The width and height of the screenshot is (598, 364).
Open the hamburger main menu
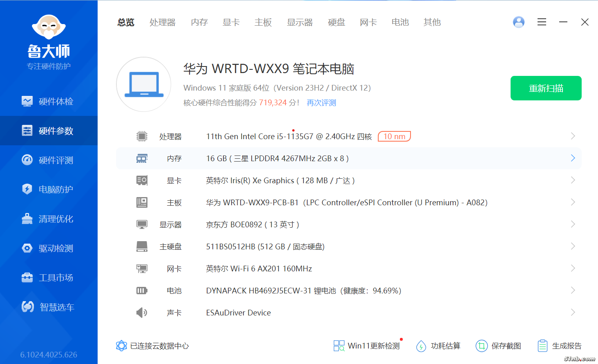click(542, 22)
